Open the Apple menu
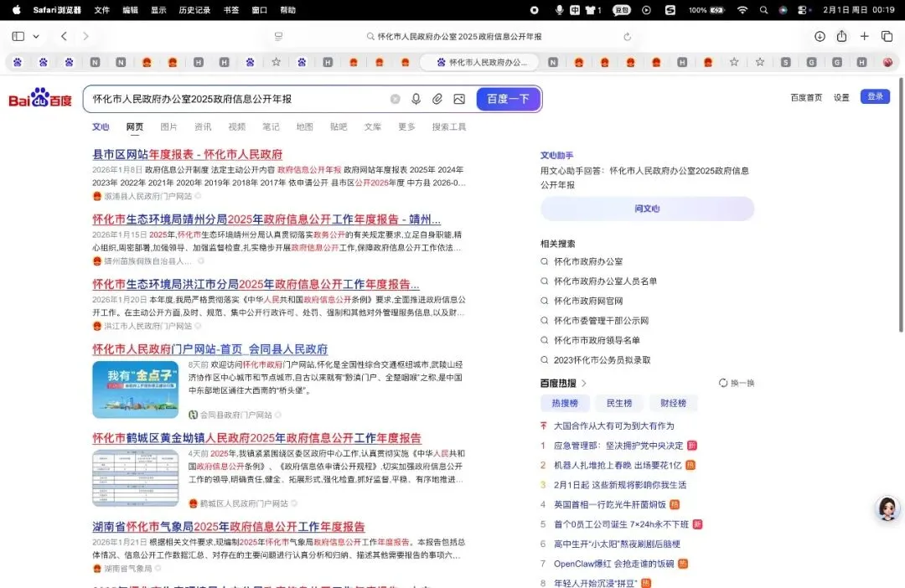This screenshot has height=588, width=905. (x=16, y=10)
